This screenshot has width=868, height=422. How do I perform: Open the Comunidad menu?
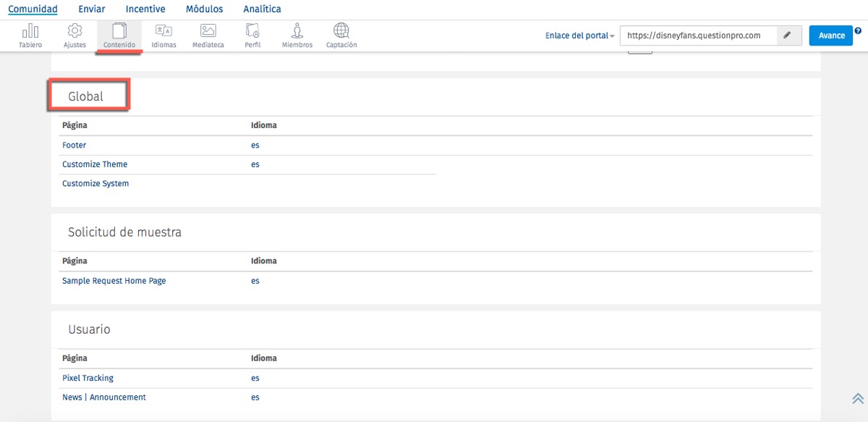33,9
